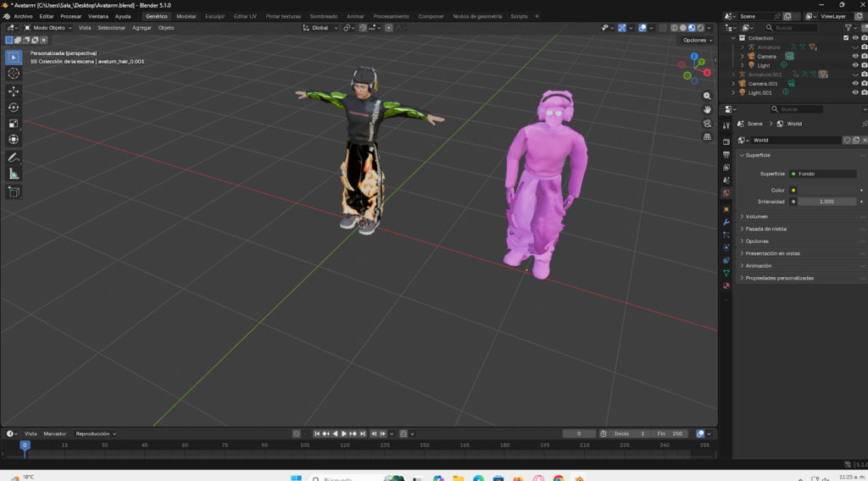Expand the Camera.001 outliner row
This screenshot has height=481, width=868.
point(734,84)
